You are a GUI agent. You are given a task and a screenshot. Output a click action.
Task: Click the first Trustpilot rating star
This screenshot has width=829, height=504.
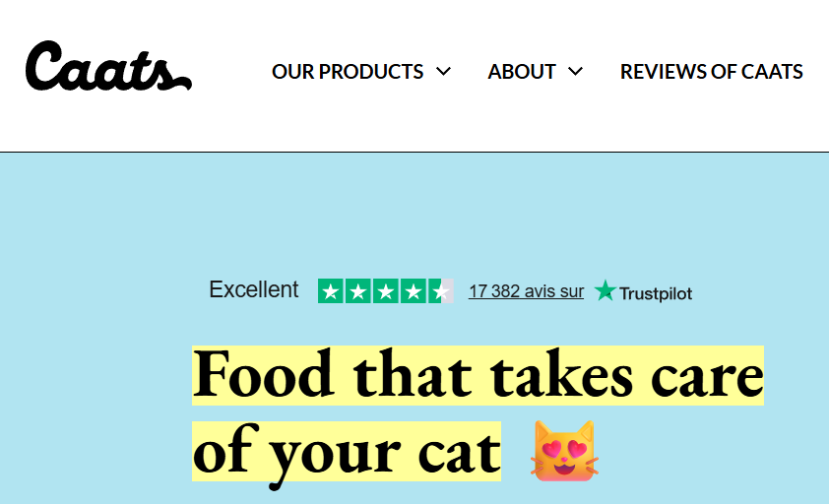[331, 291]
